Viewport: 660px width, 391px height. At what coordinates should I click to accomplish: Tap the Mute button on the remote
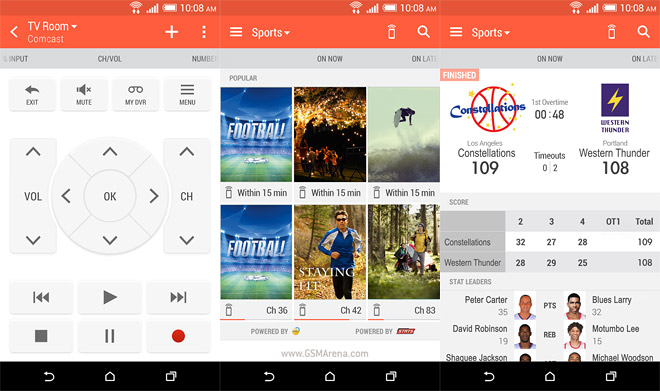84,95
